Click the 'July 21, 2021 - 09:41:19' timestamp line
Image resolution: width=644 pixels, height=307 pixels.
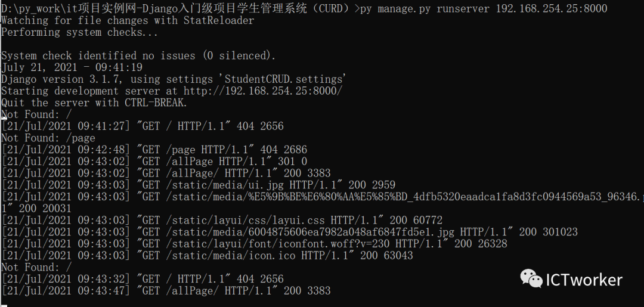coord(72,67)
